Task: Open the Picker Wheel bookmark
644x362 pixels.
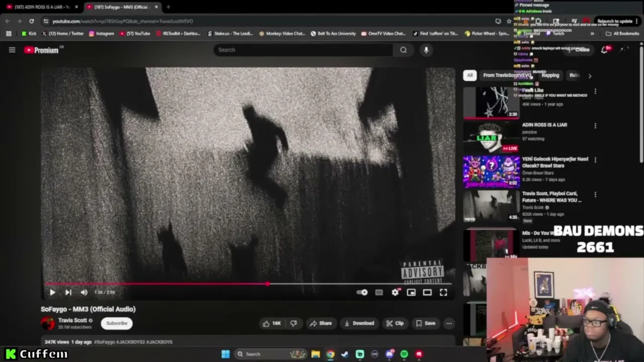Action: (487, 34)
